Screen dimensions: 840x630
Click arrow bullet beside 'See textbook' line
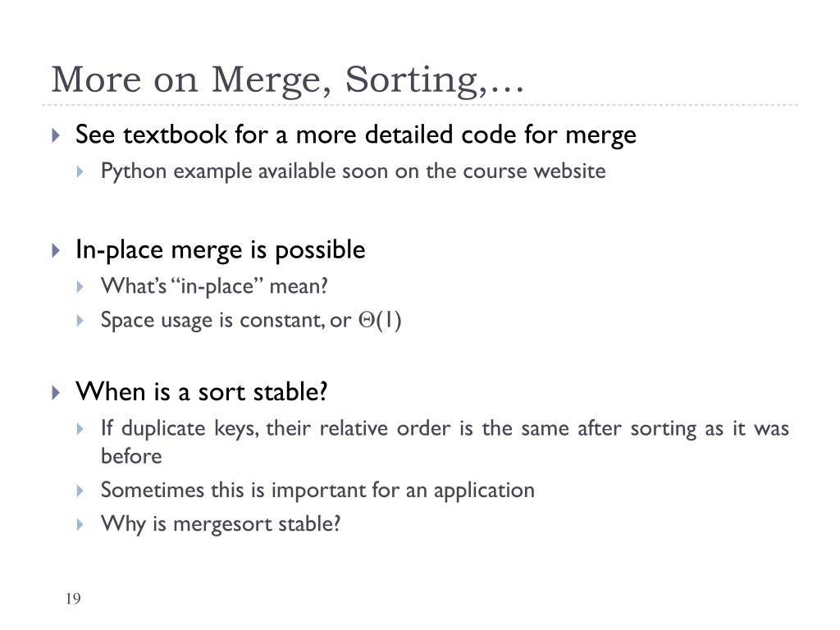pyautogui.click(x=56, y=135)
